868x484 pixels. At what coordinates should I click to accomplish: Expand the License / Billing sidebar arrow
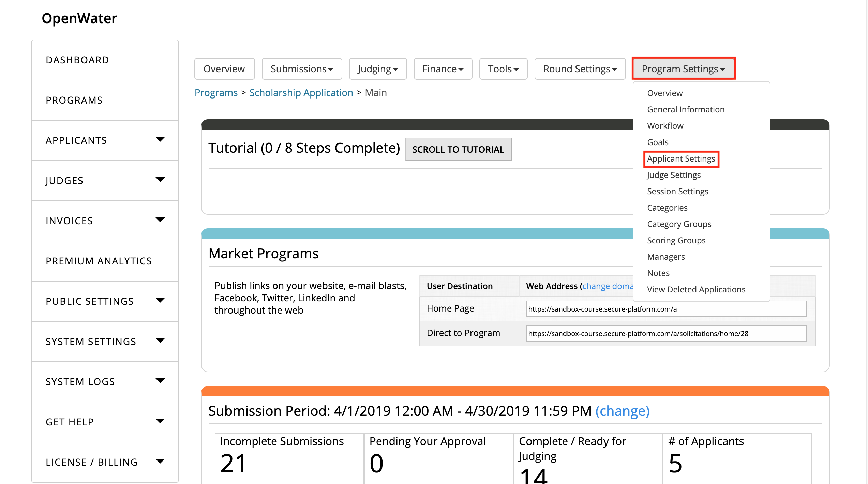160,461
